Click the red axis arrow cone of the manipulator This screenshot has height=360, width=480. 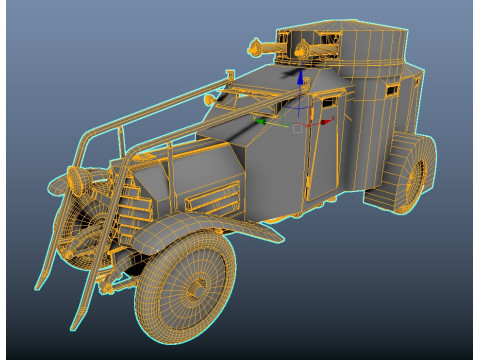click(x=327, y=122)
